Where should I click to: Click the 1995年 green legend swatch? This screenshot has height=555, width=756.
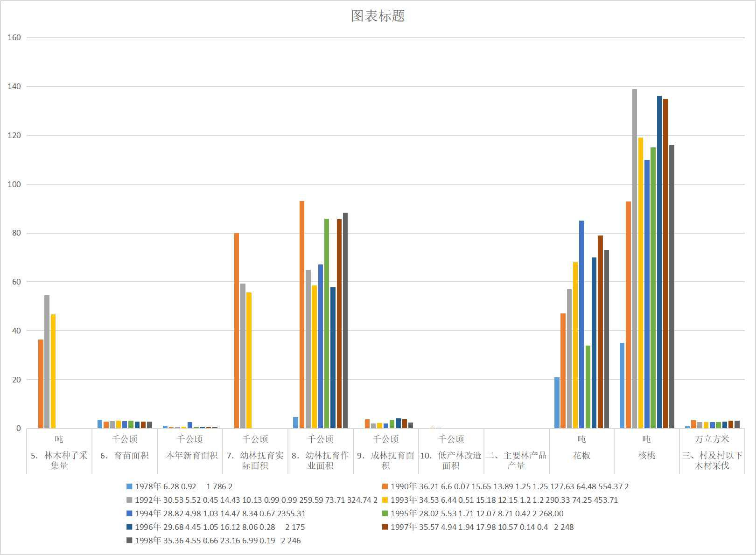tap(385, 513)
